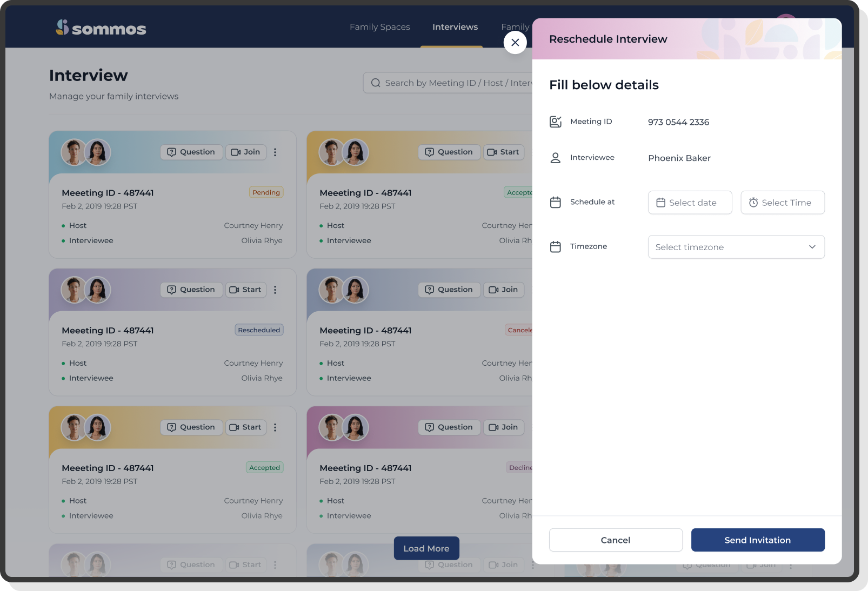Open three-dot menu on Accepted interview card

pos(275,427)
